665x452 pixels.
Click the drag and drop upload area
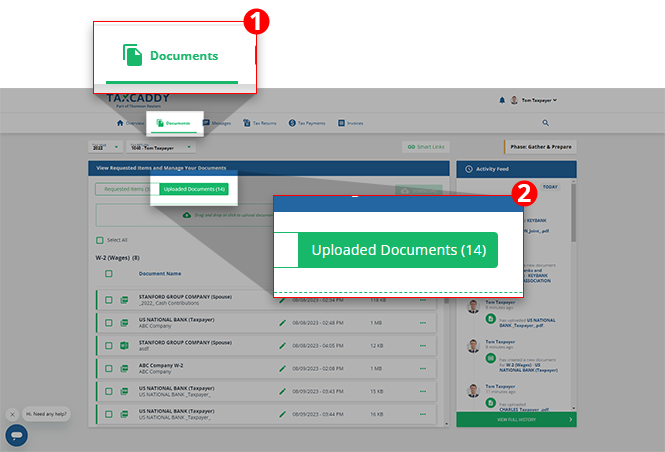(184, 215)
